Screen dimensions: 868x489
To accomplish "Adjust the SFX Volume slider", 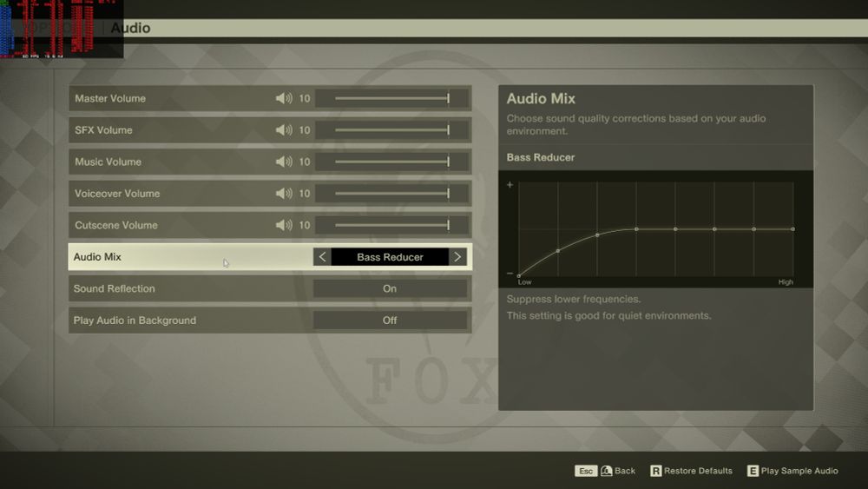I will point(392,130).
